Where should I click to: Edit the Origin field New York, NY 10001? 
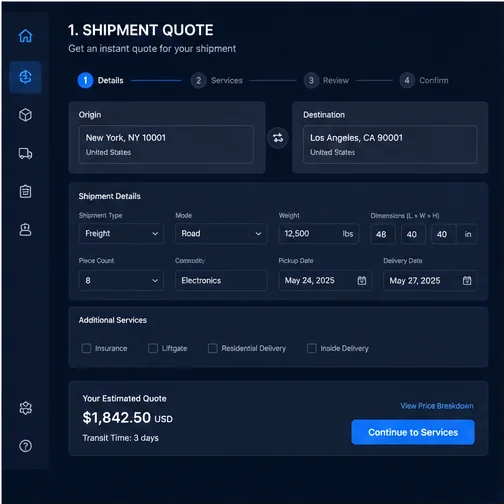tap(166, 144)
